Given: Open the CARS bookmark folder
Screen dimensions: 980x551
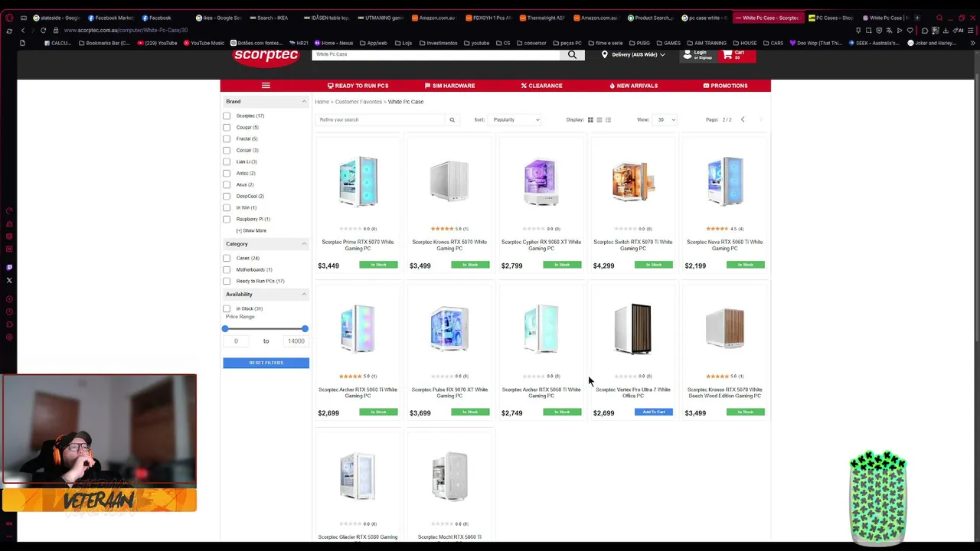Looking at the screenshot, I should tap(773, 43).
